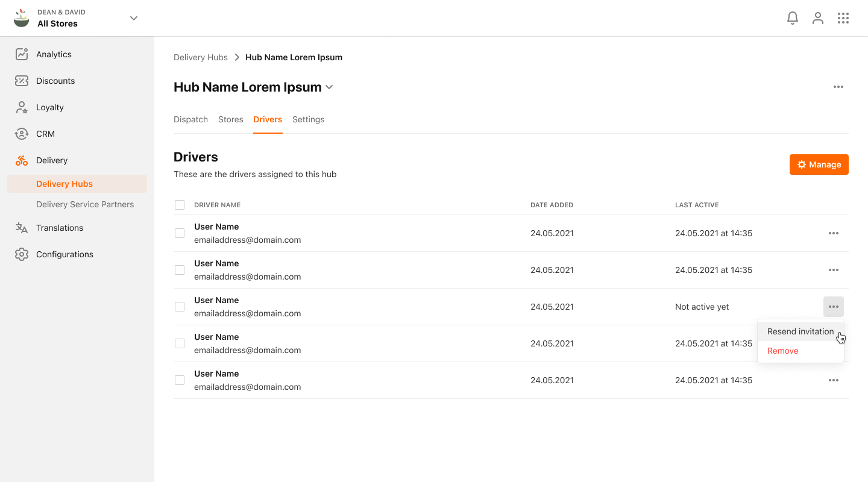Select Remove from the context menu
Screen dimensions: 868x482
[x=782, y=350]
